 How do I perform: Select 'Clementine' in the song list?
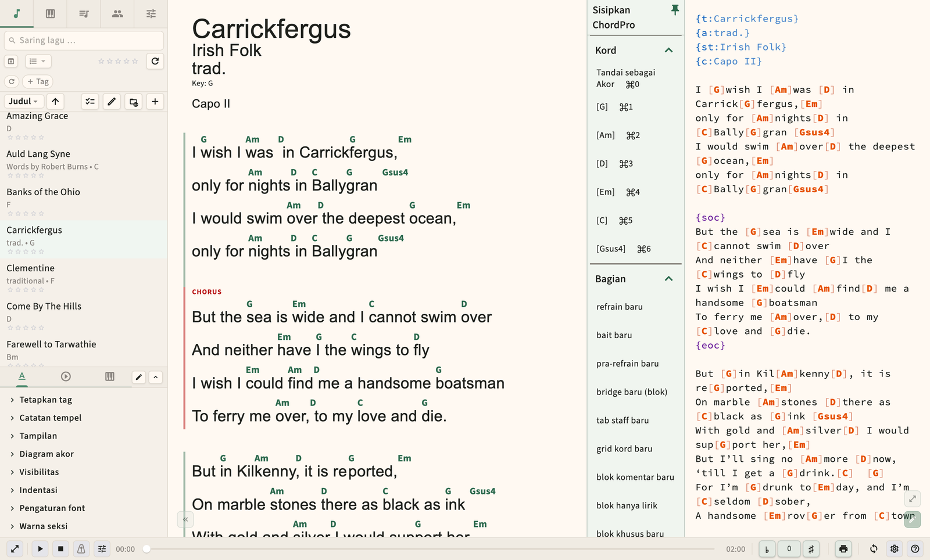pyautogui.click(x=84, y=277)
